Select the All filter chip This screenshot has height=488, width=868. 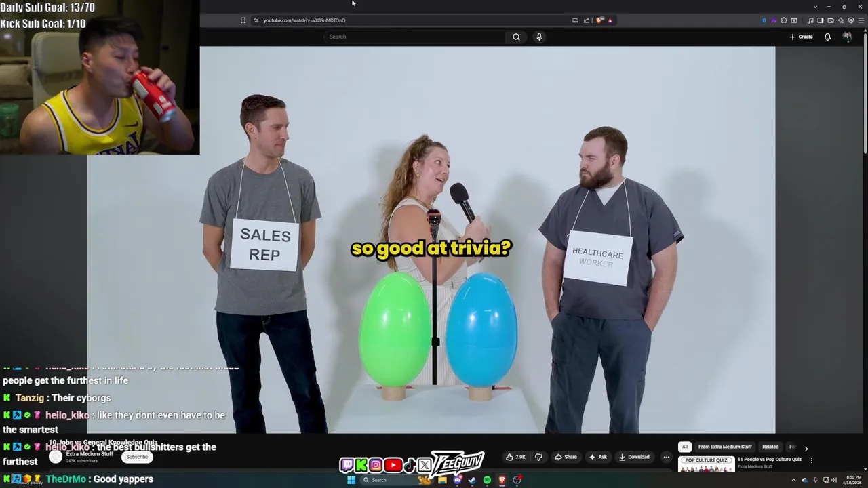(x=685, y=447)
